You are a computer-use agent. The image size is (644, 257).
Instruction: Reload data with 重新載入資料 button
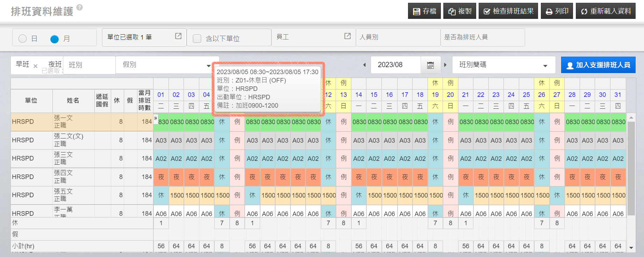pos(606,11)
